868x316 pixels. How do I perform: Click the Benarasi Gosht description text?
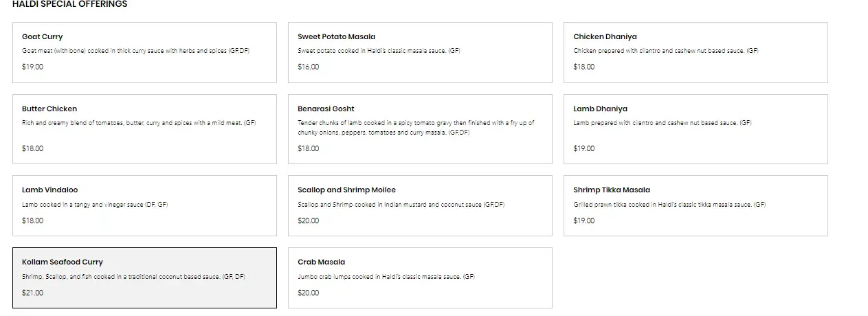point(416,128)
